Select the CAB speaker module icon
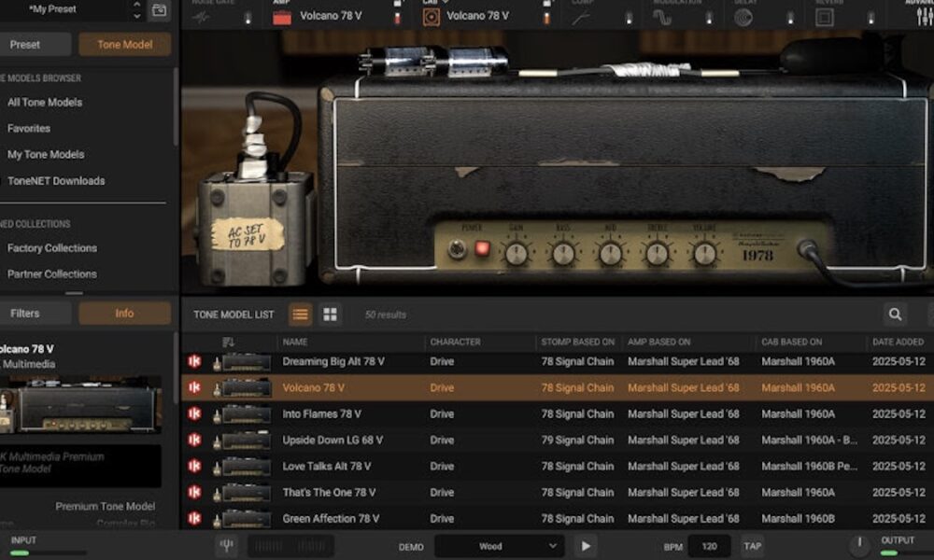The height and width of the screenshot is (560, 934). 432,17
